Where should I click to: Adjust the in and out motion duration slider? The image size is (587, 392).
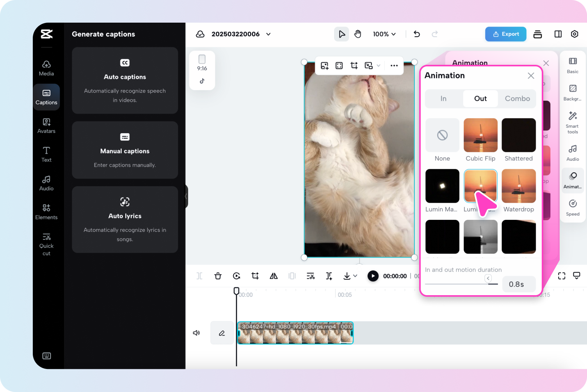[488, 278]
